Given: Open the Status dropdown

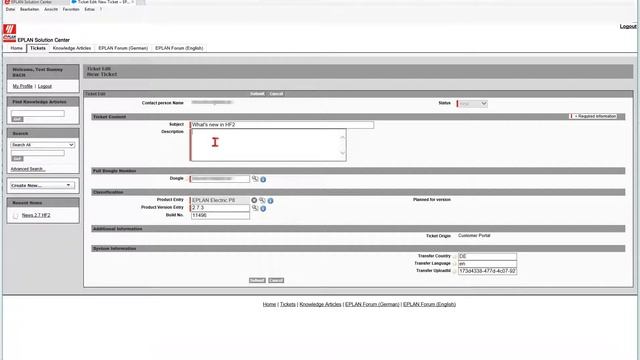Looking at the screenshot, I should [x=473, y=104].
